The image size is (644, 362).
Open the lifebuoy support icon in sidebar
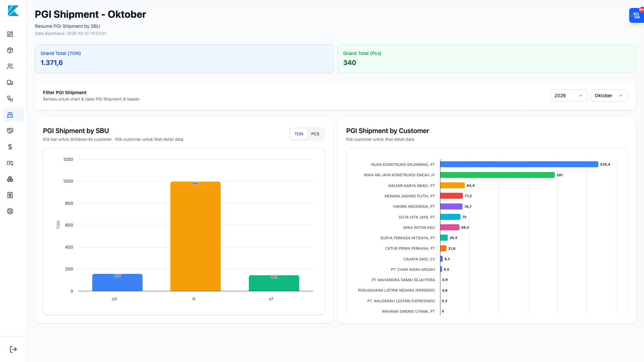10,211
